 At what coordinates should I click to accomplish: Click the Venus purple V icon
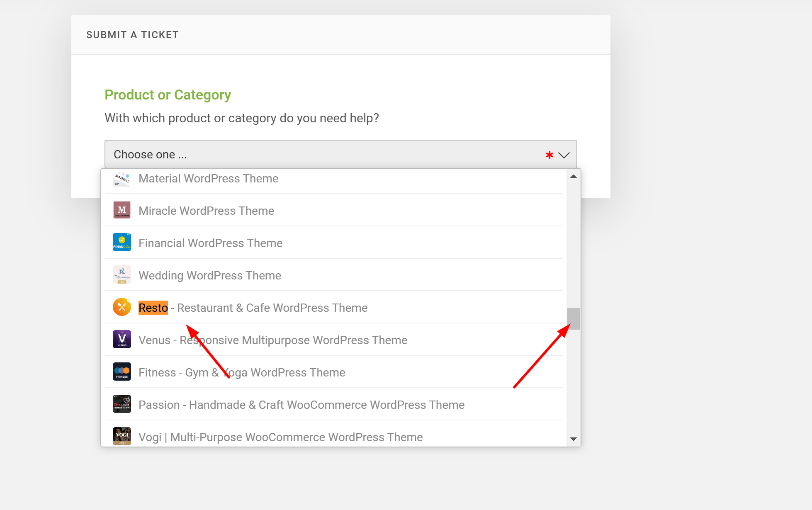tap(122, 339)
